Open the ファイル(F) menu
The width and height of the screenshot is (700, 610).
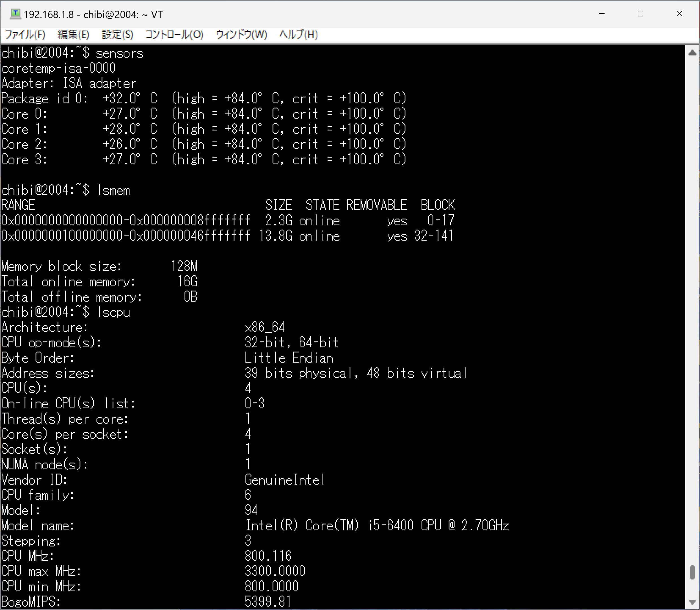tap(25, 34)
